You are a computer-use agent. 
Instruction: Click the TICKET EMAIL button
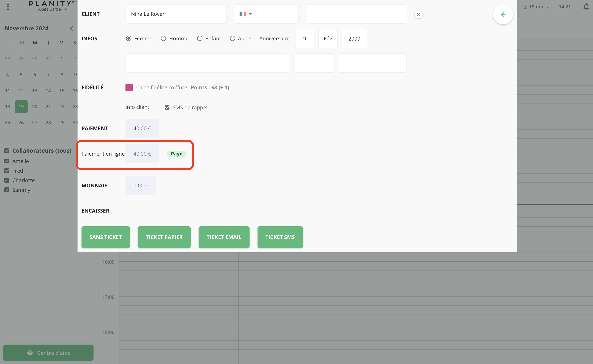click(x=224, y=237)
